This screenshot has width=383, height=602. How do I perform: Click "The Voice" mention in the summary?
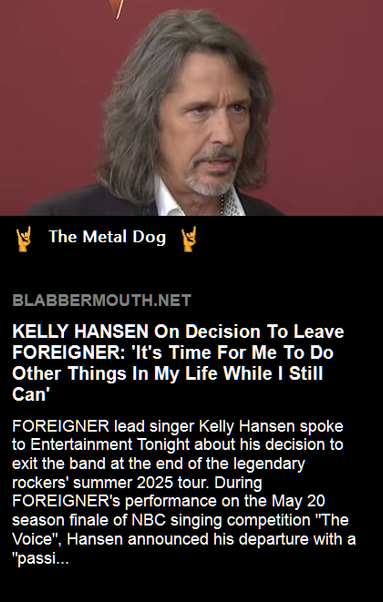pos(180,529)
